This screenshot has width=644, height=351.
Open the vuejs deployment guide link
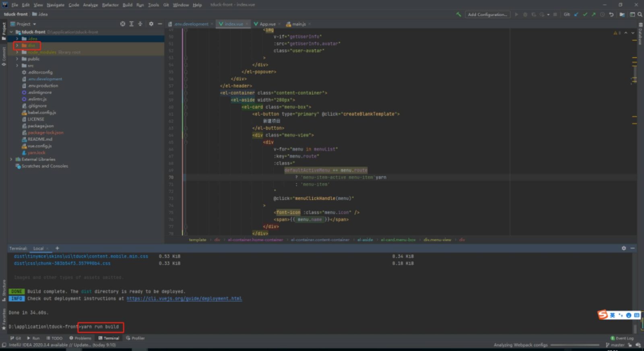(x=184, y=299)
